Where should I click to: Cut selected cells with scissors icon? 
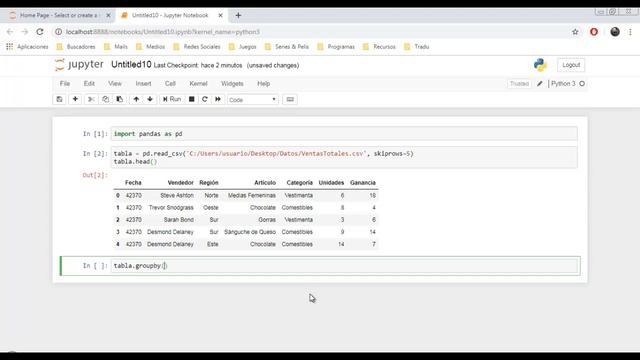pos(91,99)
